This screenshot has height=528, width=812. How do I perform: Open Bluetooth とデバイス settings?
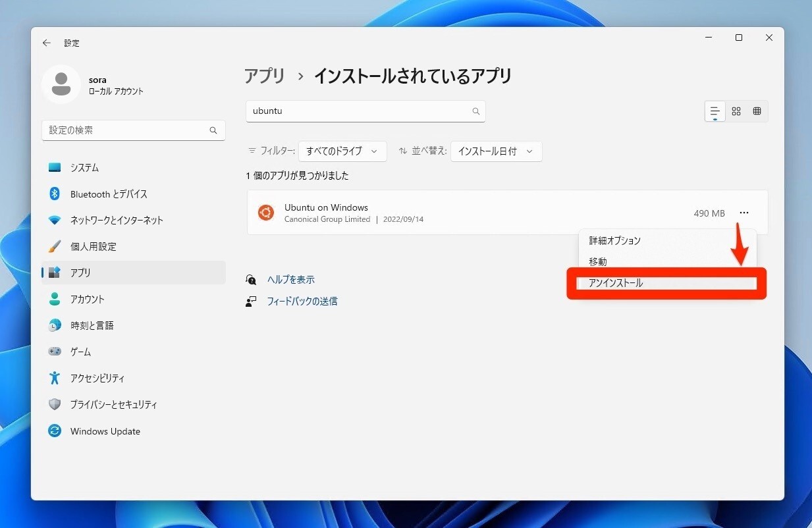point(109,194)
